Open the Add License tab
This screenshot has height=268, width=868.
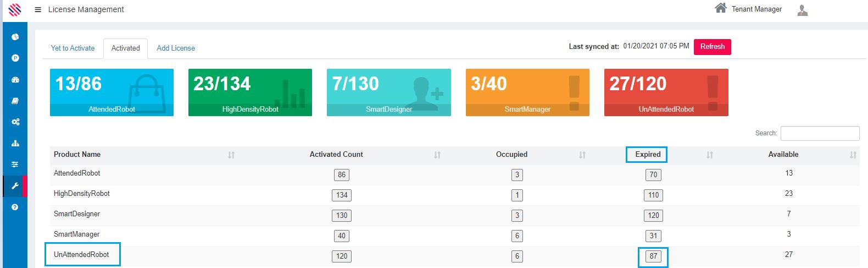(176, 48)
